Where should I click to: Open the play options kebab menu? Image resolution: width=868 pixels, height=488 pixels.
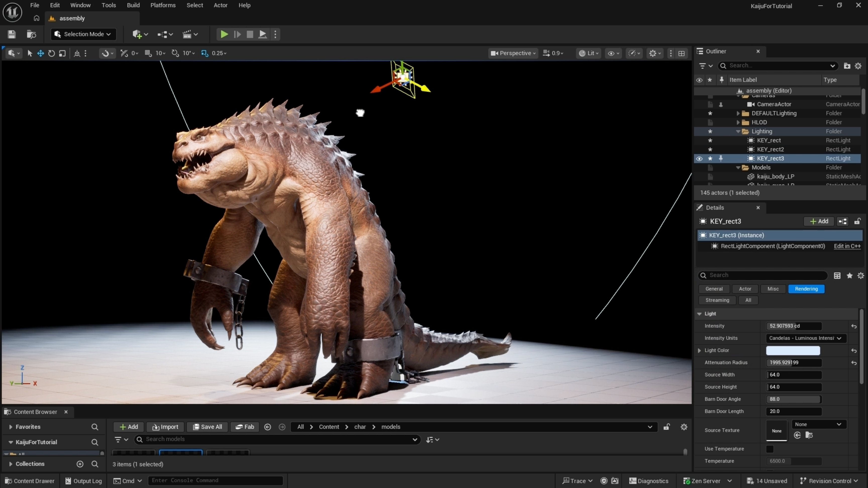(275, 34)
